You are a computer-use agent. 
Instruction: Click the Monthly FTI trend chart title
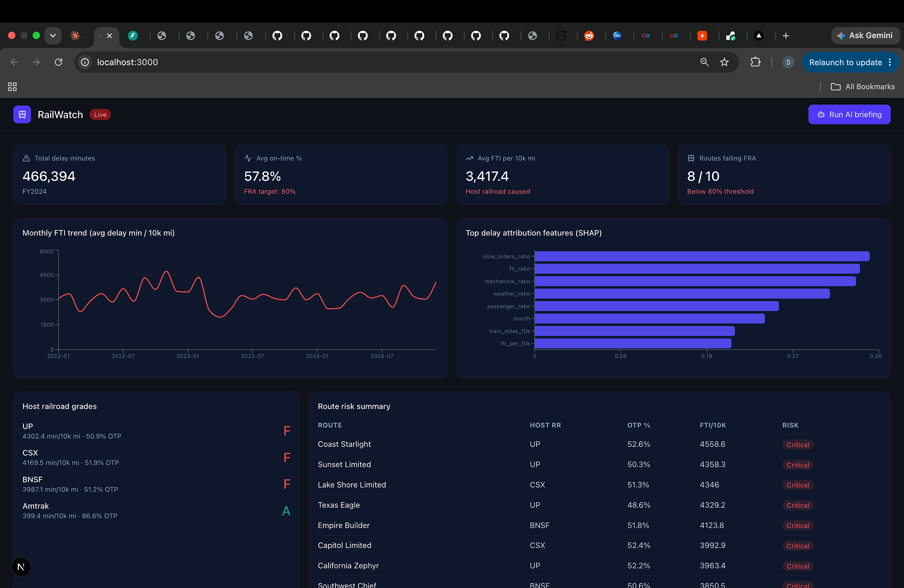coord(98,233)
